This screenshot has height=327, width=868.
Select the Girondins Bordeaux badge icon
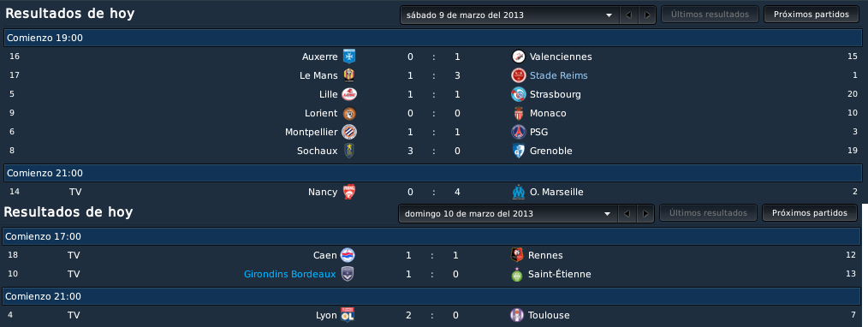click(347, 274)
